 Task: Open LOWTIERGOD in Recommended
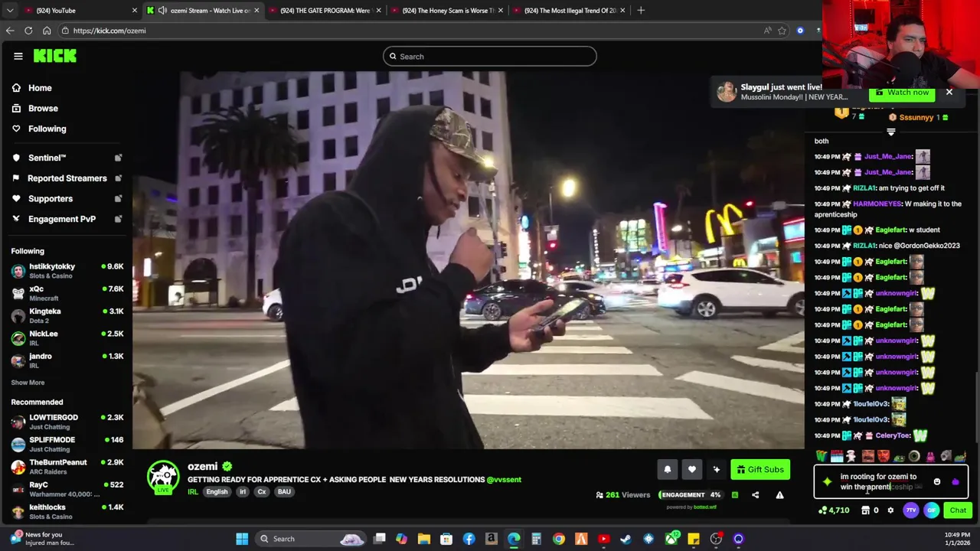coord(67,422)
